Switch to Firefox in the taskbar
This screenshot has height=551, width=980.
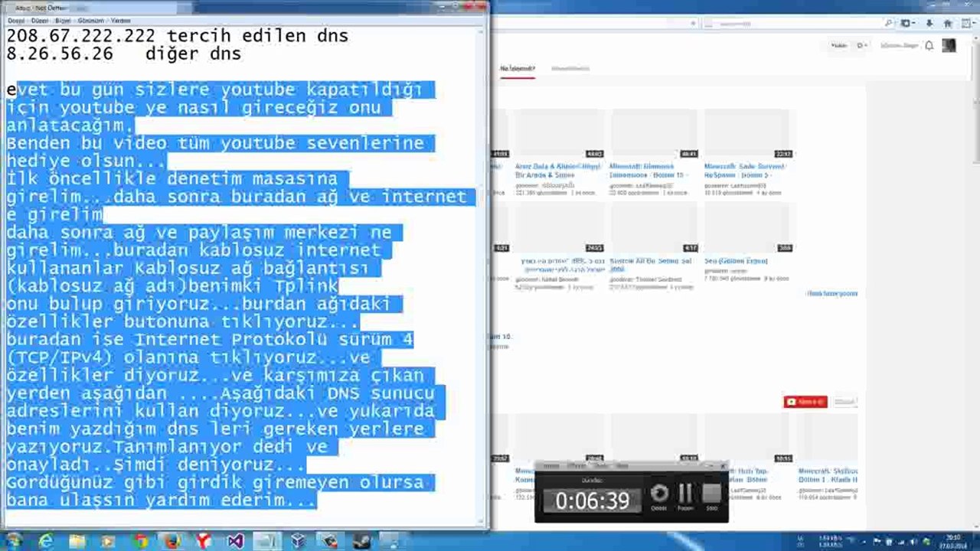click(x=171, y=541)
